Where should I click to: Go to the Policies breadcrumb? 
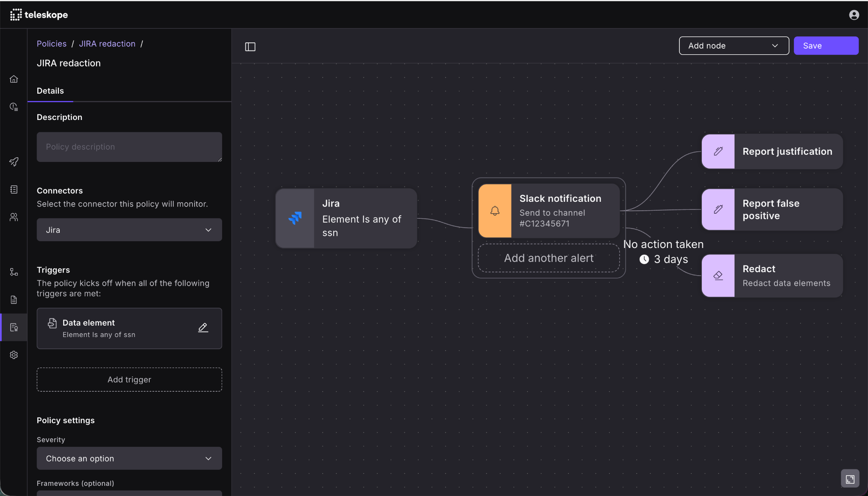coord(52,44)
